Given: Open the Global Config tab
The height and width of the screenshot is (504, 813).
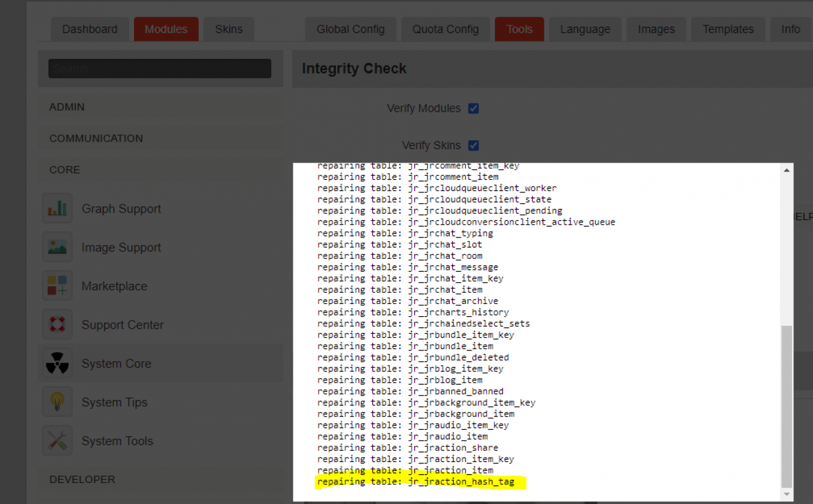Looking at the screenshot, I should (x=351, y=29).
